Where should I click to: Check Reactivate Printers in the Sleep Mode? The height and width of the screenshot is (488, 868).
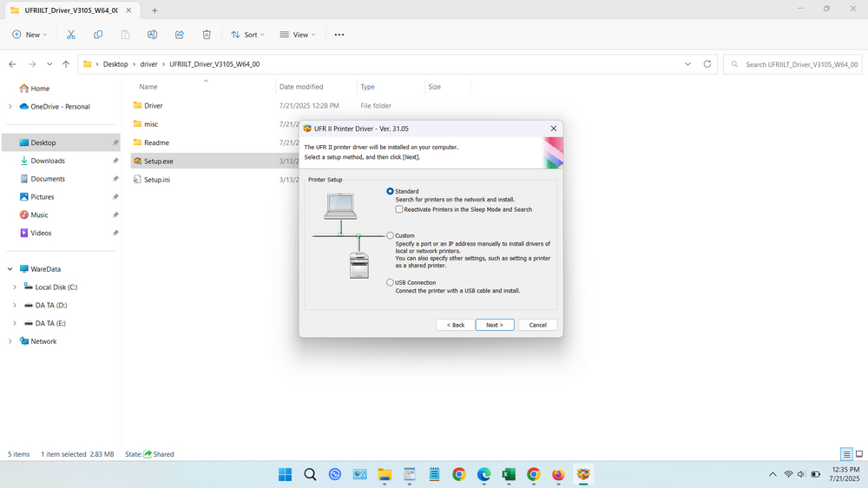pyautogui.click(x=399, y=209)
